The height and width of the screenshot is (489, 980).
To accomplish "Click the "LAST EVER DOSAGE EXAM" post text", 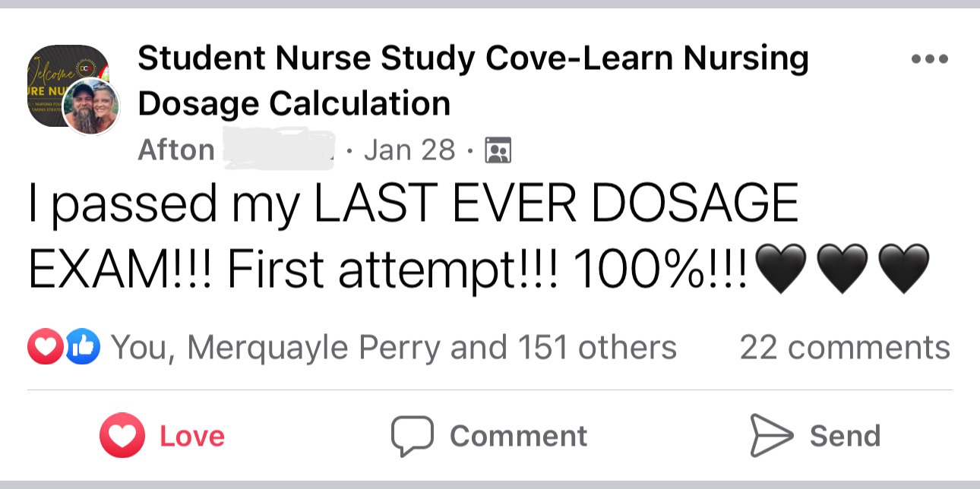I will click(414, 205).
